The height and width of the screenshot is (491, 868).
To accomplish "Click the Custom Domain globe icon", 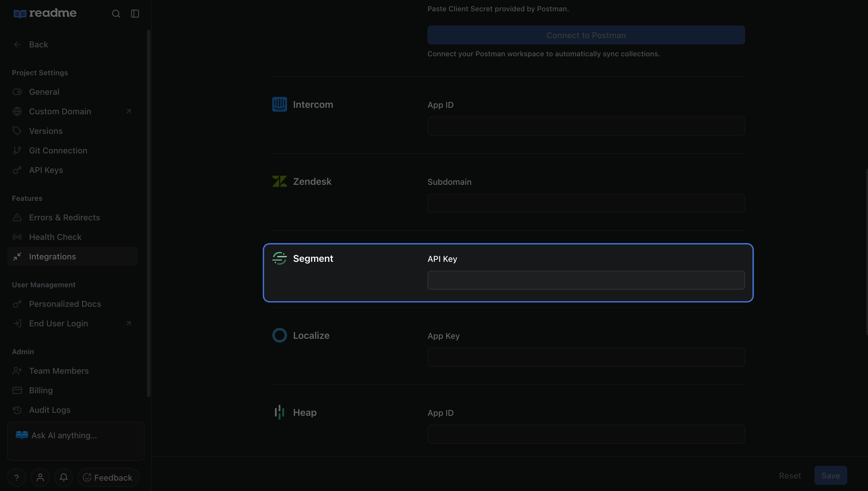I will click(x=17, y=111).
